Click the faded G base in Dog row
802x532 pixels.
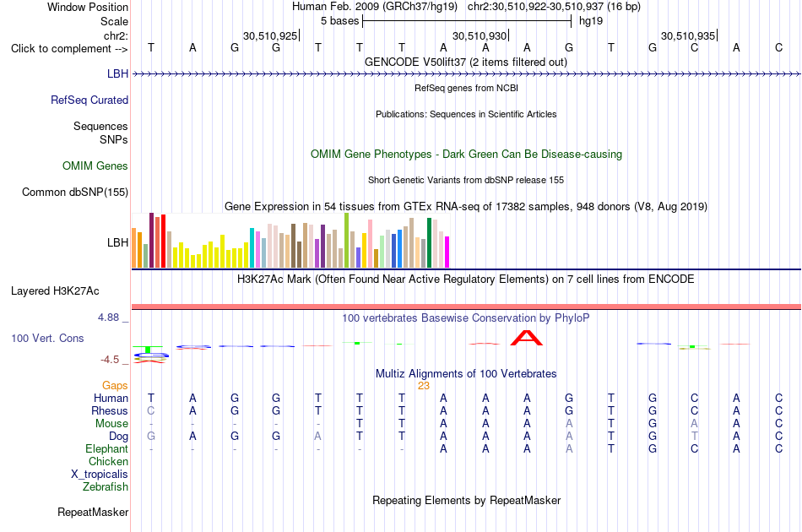[151, 437]
